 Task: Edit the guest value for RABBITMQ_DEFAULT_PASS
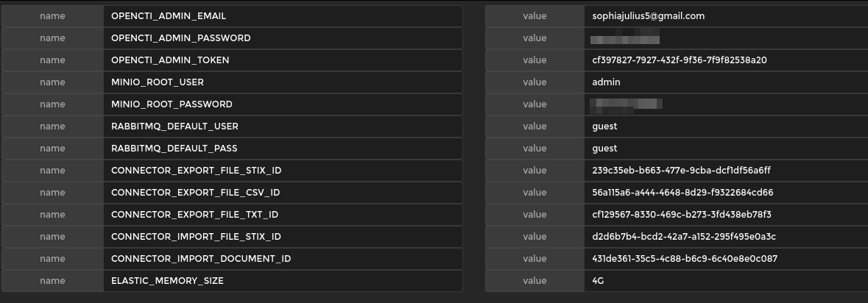pyautogui.click(x=725, y=149)
